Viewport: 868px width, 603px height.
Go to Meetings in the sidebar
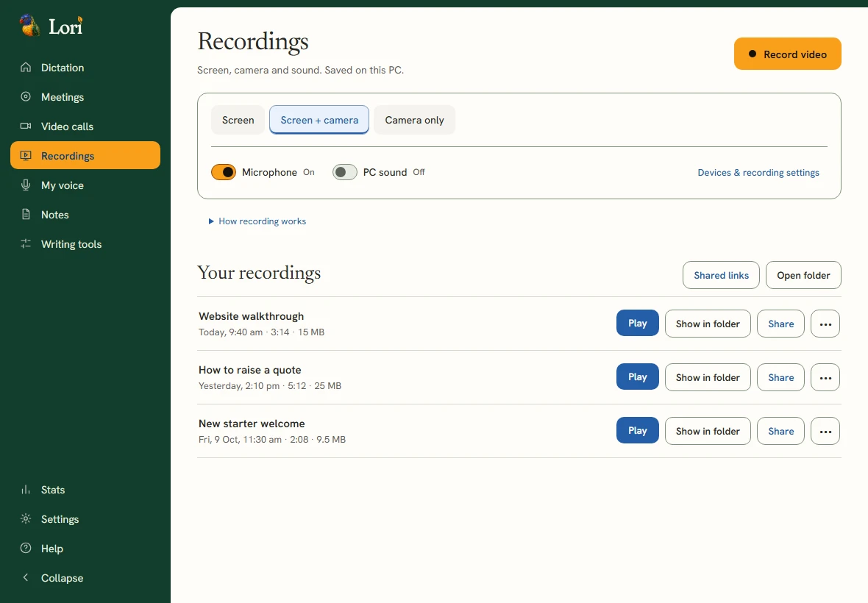tap(85, 97)
